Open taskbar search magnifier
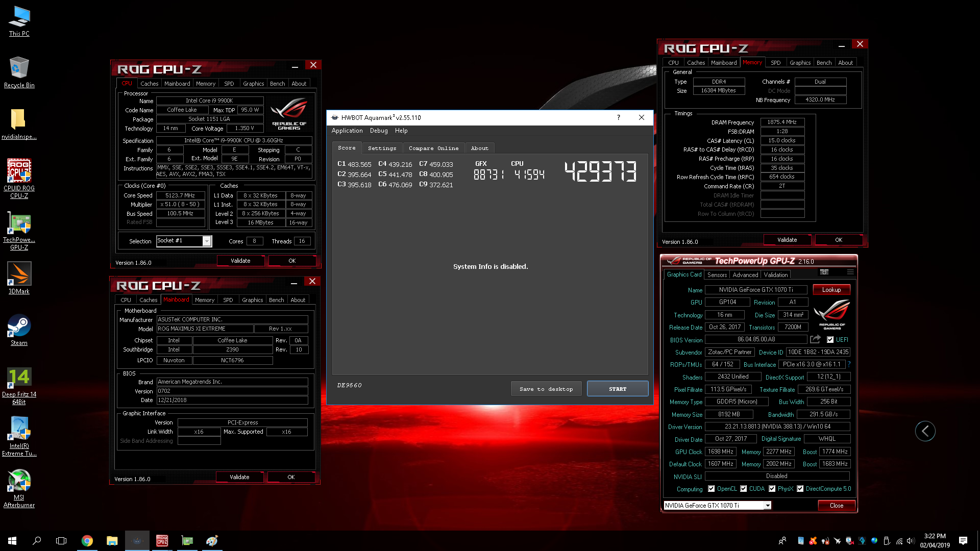The image size is (980, 551). [37, 541]
